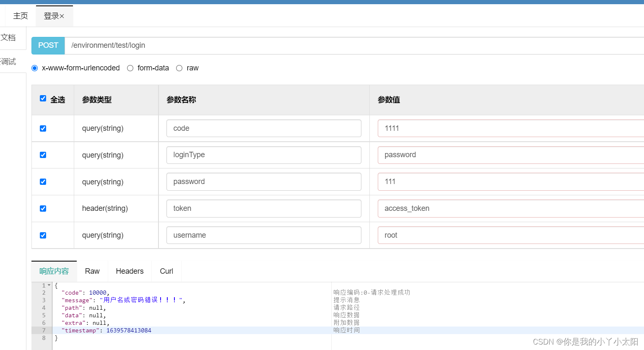Click the password parameter name field

pos(264,181)
